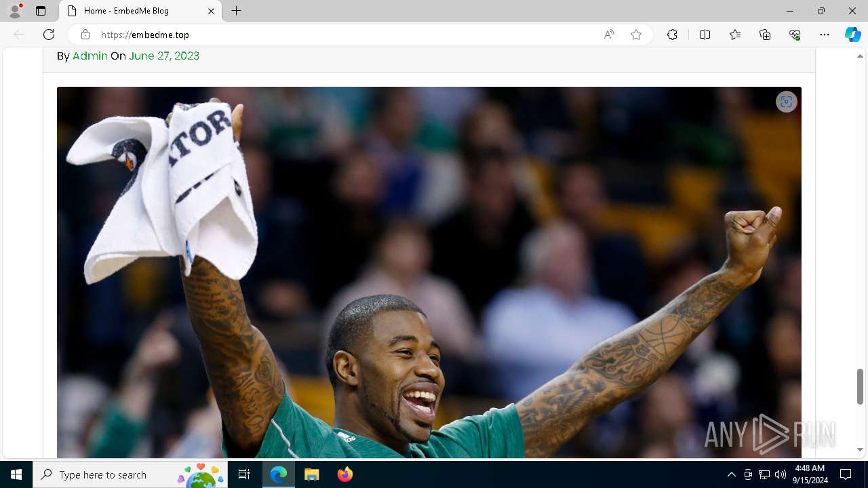The image size is (868, 488).
Task: Open Browser essentials
Action: click(795, 35)
